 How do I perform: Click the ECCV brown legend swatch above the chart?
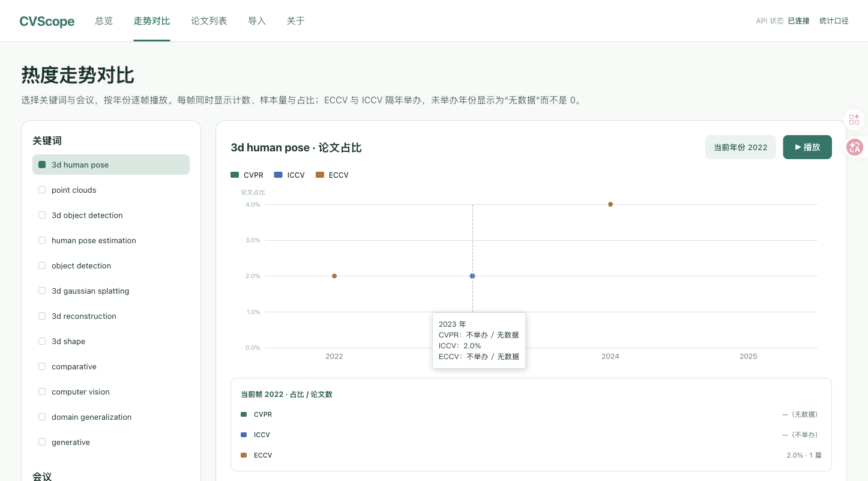(320, 175)
